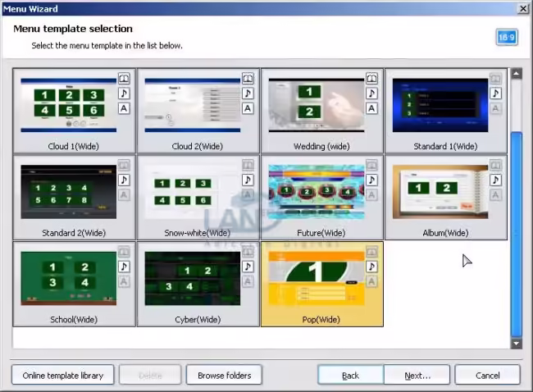Click the music note icon on Wedding (wide)

click(x=372, y=93)
